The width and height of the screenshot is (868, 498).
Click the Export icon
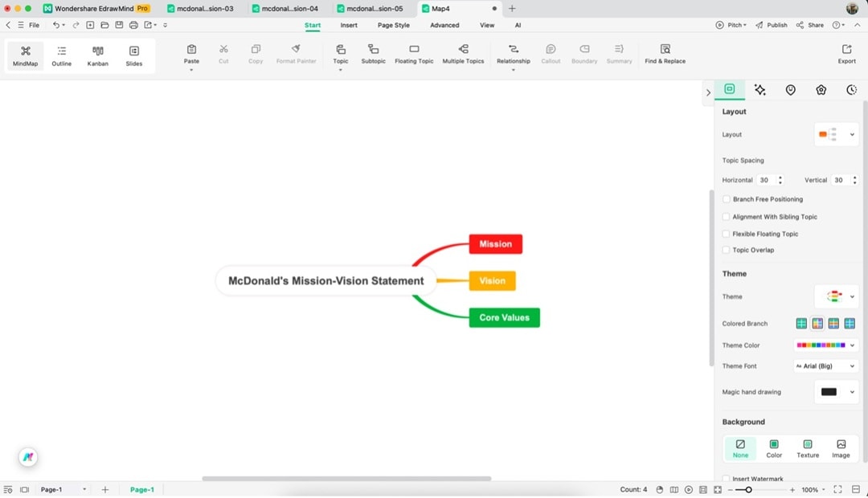846,49
